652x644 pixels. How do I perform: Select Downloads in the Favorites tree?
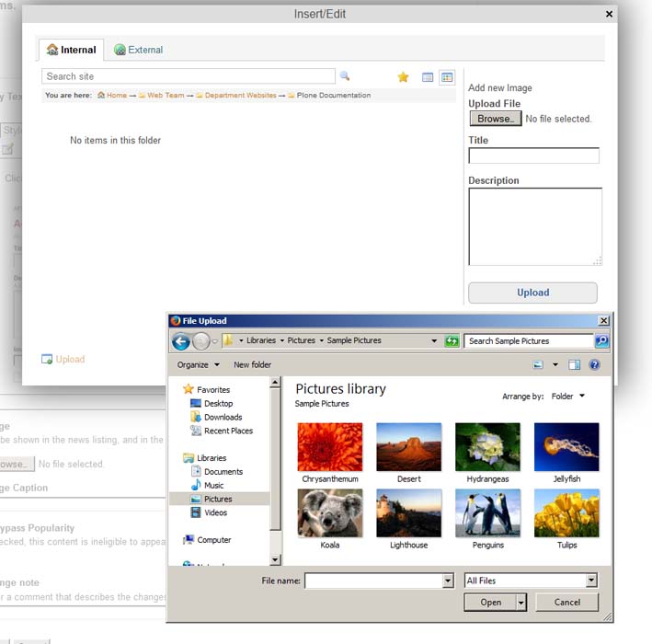coord(223,417)
